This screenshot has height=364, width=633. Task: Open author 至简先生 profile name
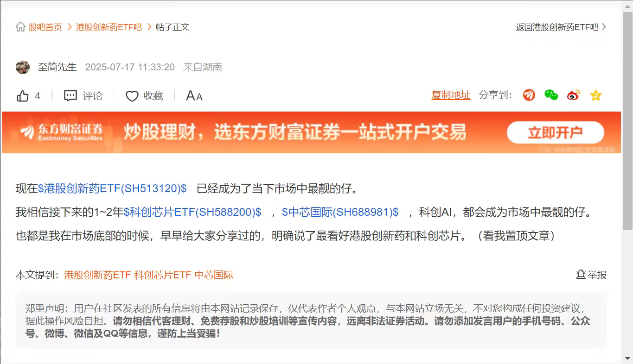click(57, 67)
